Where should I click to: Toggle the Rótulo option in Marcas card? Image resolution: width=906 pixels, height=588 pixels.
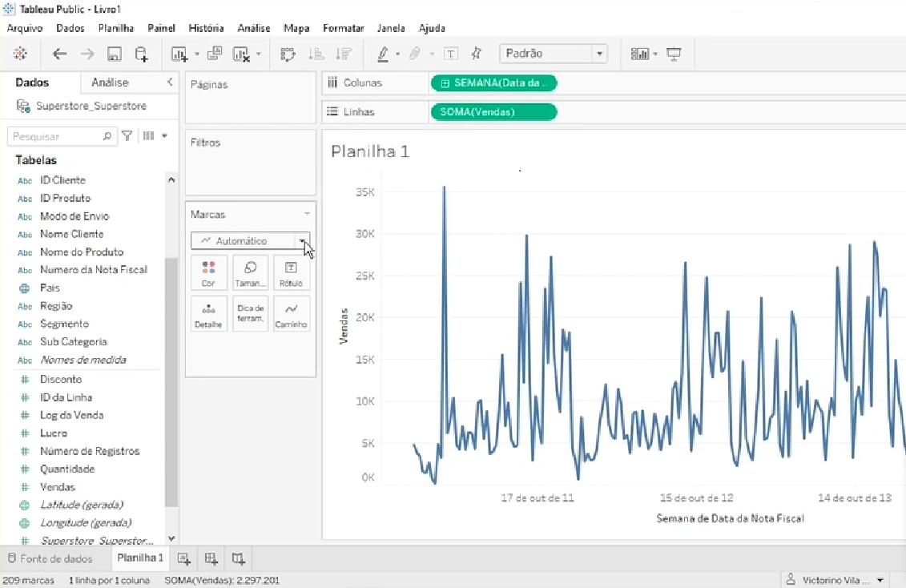(x=291, y=272)
